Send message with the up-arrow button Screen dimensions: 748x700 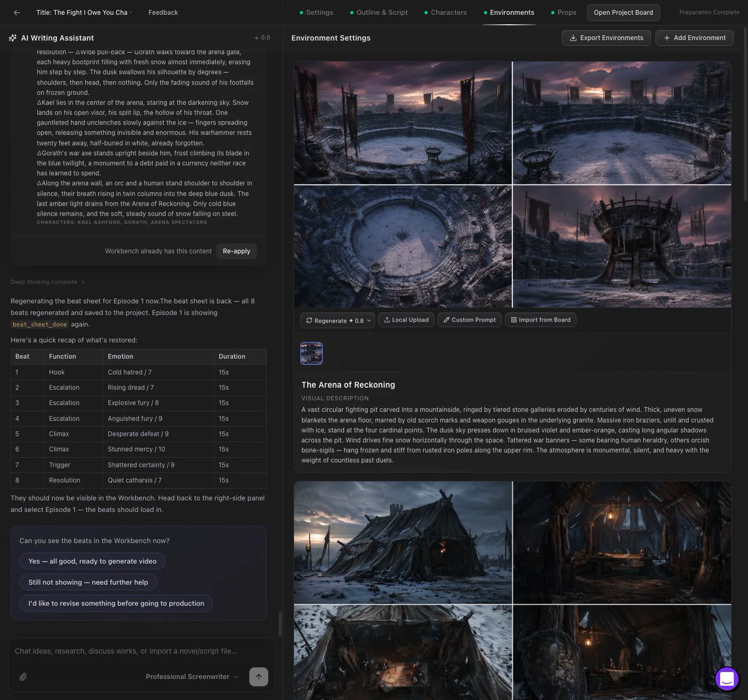tap(258, 677)
